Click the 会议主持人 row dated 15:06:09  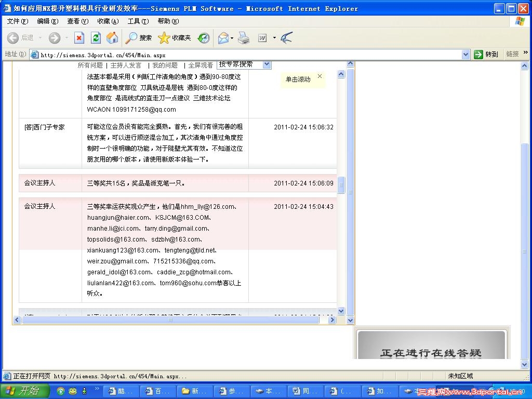coord(178,183)
